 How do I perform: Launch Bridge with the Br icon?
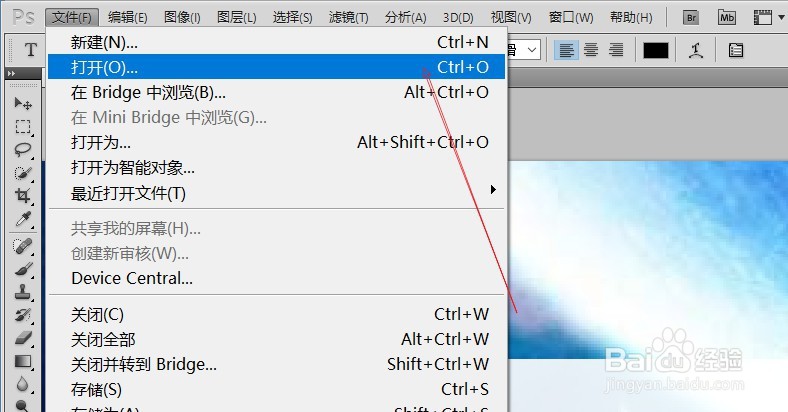[x=692, y=18]
